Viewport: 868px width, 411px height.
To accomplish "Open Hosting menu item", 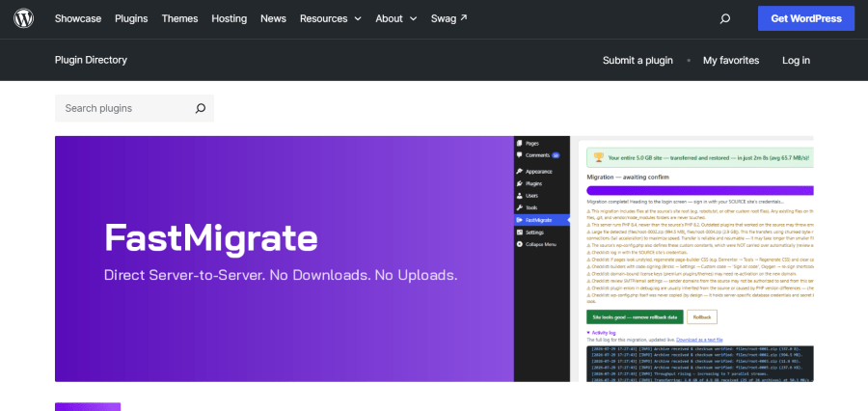I will 230,18.
